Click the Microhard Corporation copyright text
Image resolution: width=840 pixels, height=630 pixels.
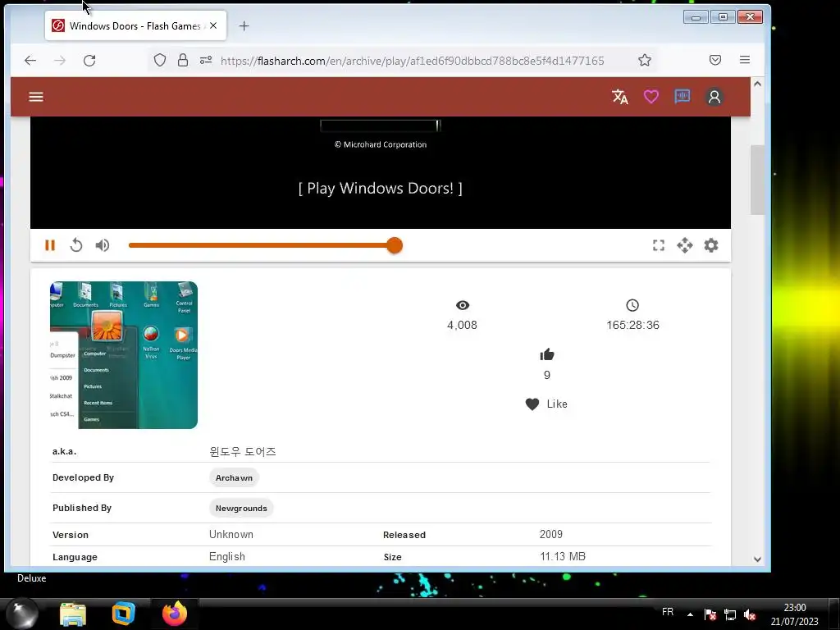381,144
